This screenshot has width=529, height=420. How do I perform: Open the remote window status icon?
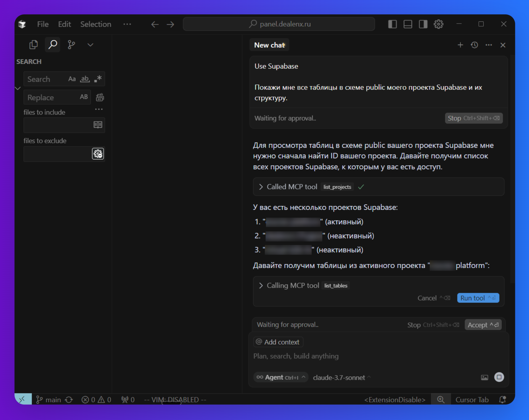coord(23,399)
